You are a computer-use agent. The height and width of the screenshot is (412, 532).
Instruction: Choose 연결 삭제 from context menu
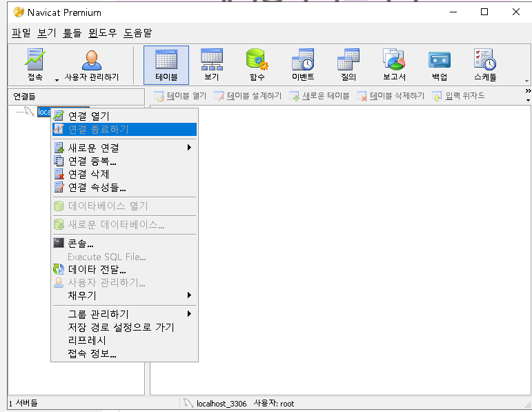(124, 174)
